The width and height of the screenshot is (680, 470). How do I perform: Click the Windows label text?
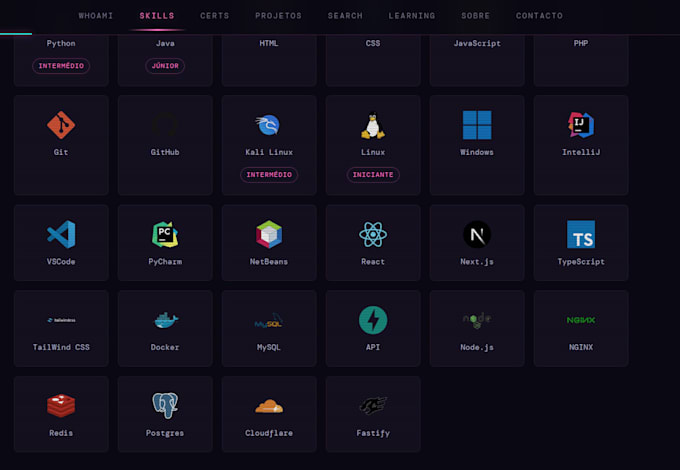(477, 152)
